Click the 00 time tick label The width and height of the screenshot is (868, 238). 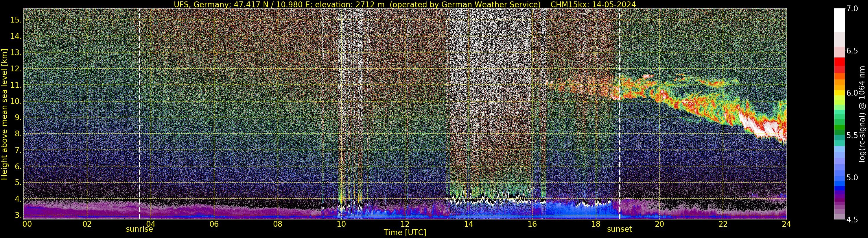coord(27,224)
